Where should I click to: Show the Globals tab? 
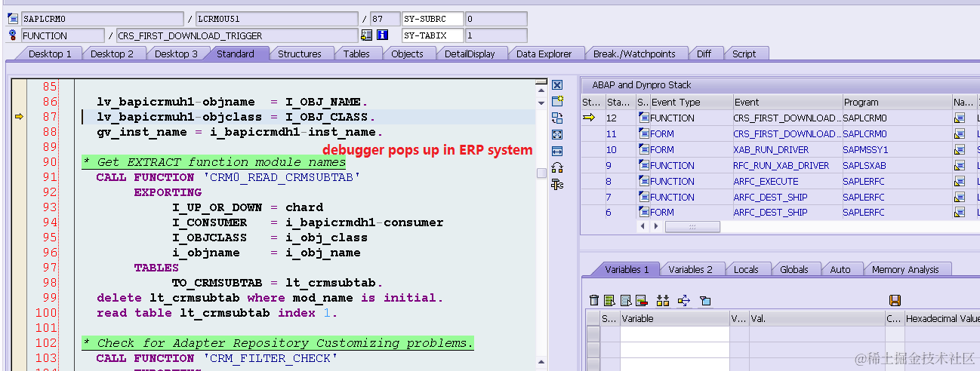click(x=794, y=269)
